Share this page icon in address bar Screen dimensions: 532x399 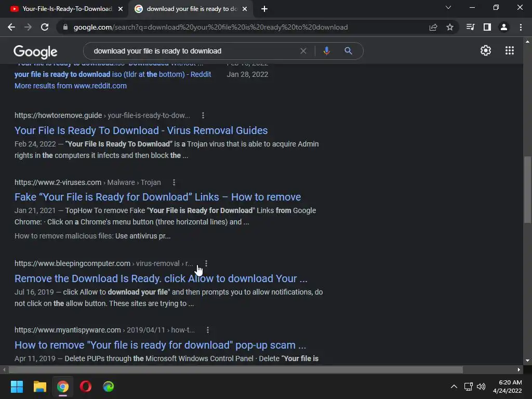[433, 27]
